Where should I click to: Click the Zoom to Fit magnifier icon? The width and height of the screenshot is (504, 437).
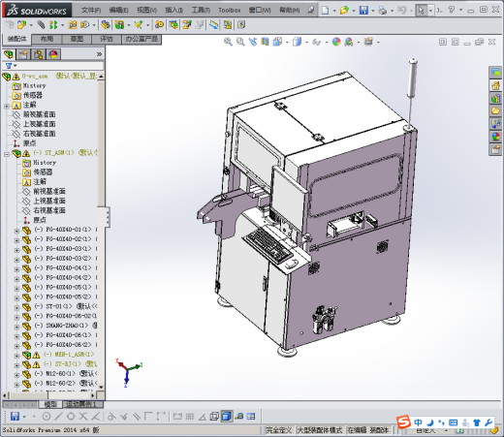click(x=228, y=42)
